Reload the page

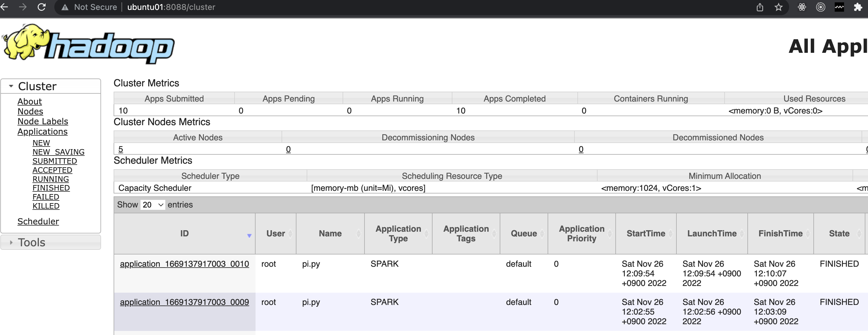41,7
